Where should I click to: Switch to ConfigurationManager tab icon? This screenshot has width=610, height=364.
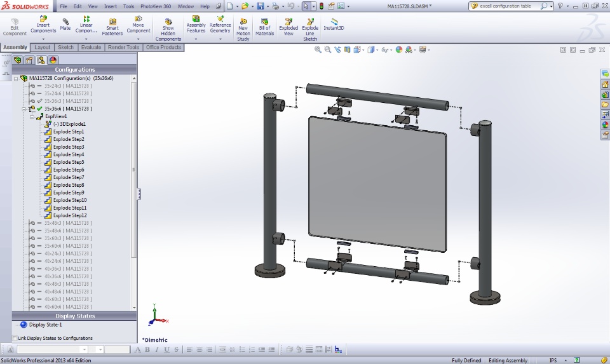41,60
